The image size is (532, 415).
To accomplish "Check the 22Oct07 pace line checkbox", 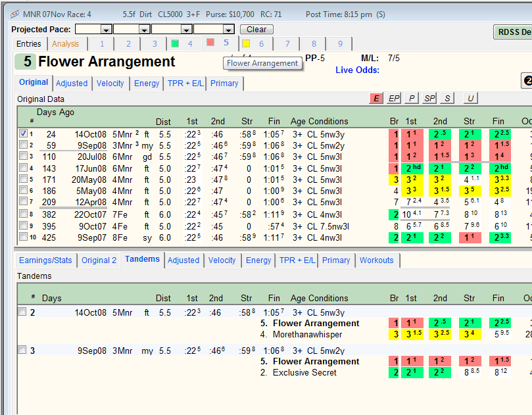I will tap(23, 214).
